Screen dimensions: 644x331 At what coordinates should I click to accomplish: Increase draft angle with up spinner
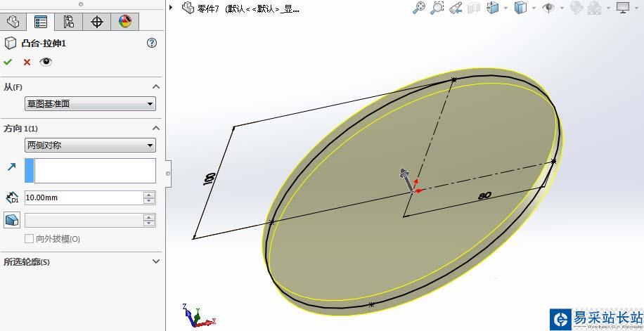pos(148,217)
